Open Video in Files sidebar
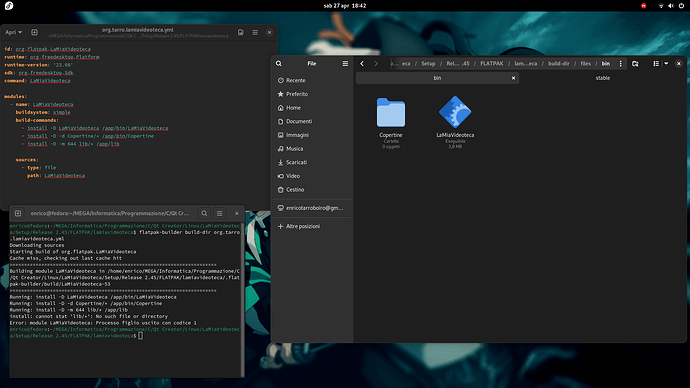This screenshot has width=690, height=388. coord(312,176)
